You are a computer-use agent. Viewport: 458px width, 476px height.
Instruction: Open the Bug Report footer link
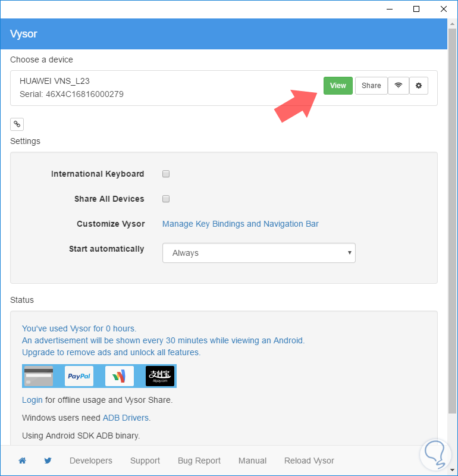(x=199, y=461)
